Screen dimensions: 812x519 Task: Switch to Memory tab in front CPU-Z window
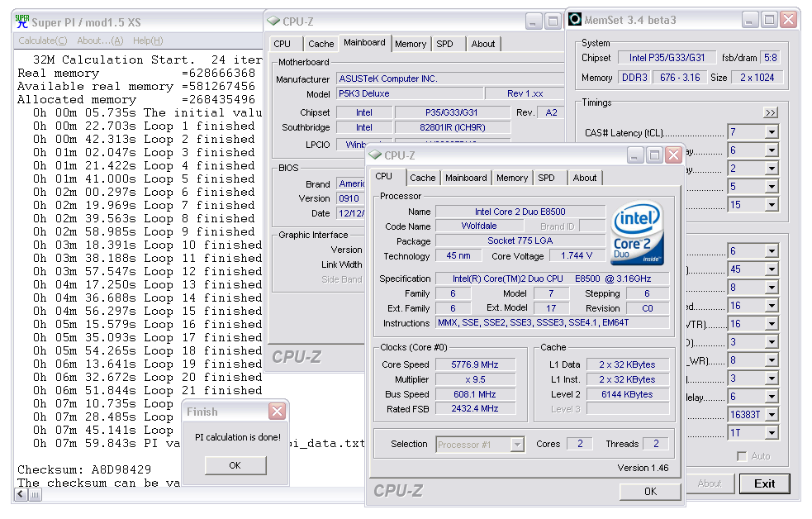pyautogui.click(x=512, y=178)
